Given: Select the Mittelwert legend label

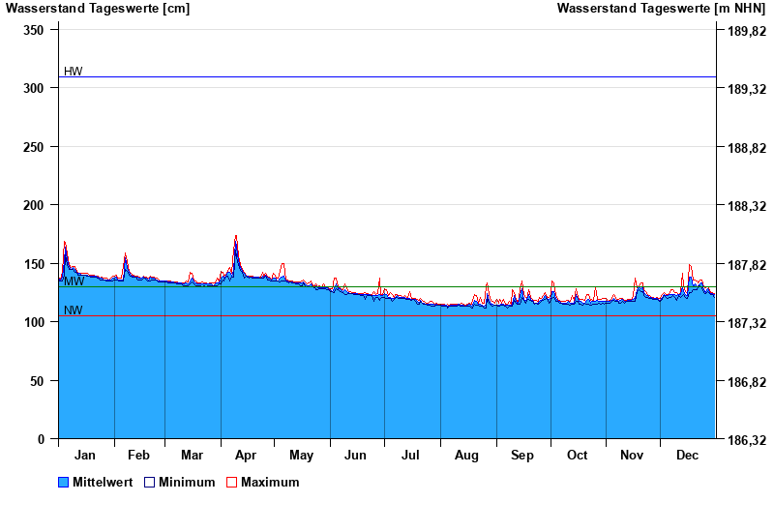Looking at the screenshot, I should click(x=104, y=483).
